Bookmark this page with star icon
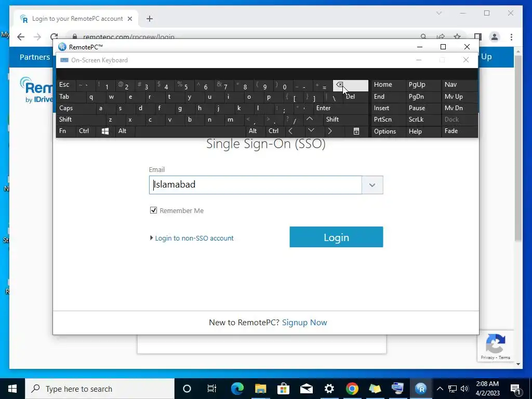Viewport: 532px width, 399px height. (x=457, y=37)
